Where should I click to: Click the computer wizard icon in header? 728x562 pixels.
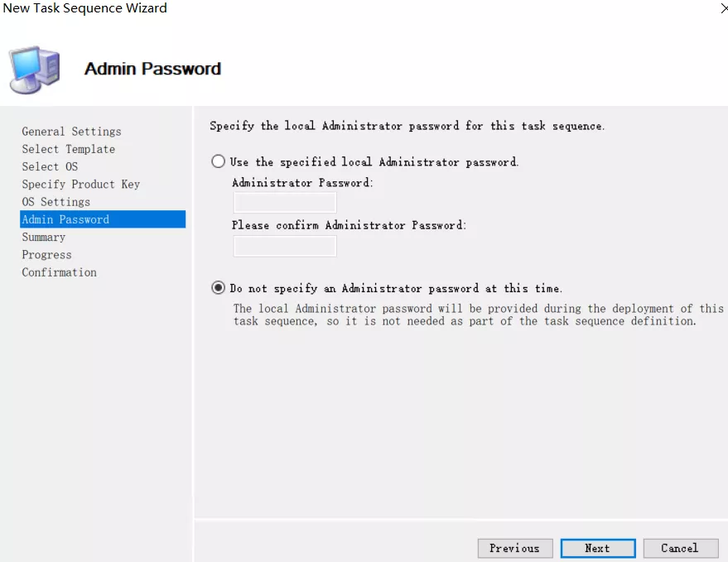click(x=34, y=70)
